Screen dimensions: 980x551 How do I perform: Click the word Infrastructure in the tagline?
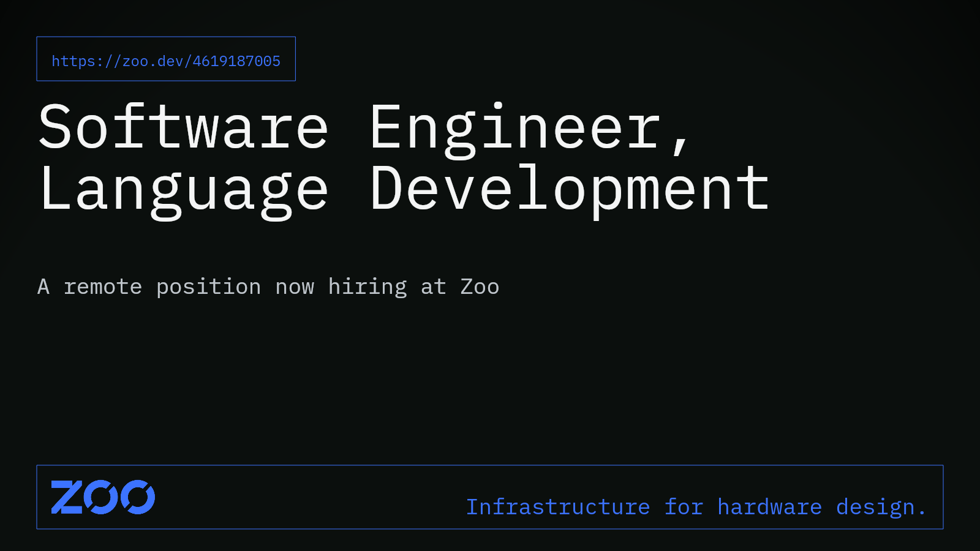tap(558, 507)
